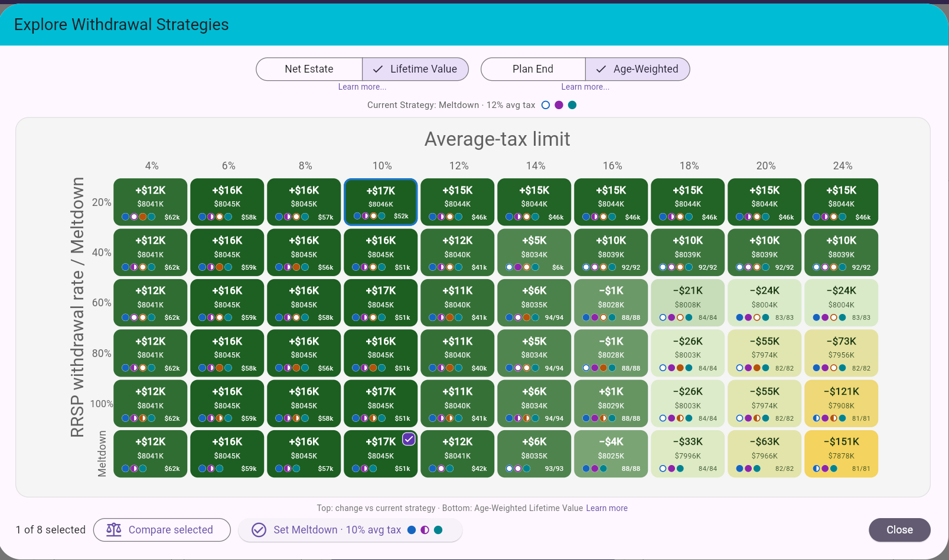Select the 60% rate, 16% tax −$1K cell
The width and height of the screenshot is (949, 560).
[611, 303]
